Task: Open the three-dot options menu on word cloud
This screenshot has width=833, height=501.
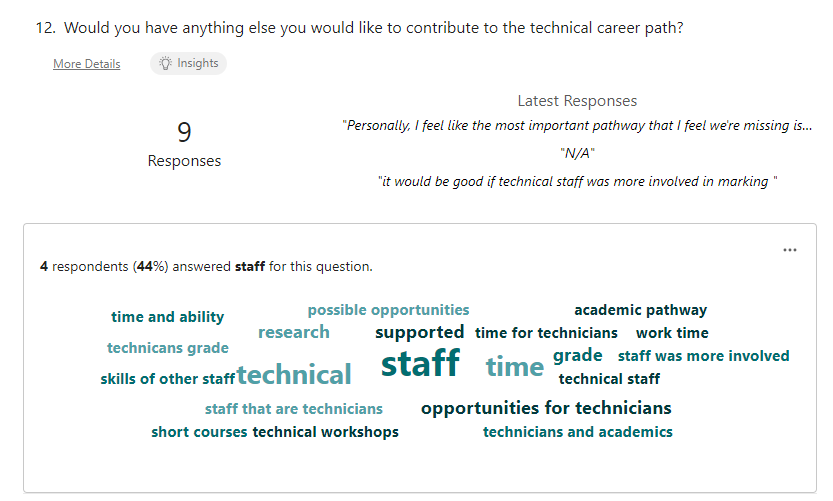Action: tap(789, 250)
